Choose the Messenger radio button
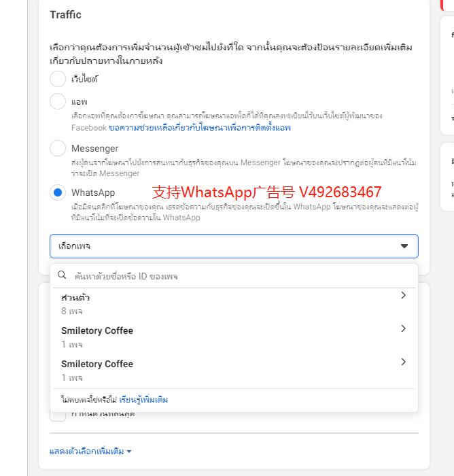The width and height of the screenshot is (454, 476). pyautogui.click(x=58, y=148)
